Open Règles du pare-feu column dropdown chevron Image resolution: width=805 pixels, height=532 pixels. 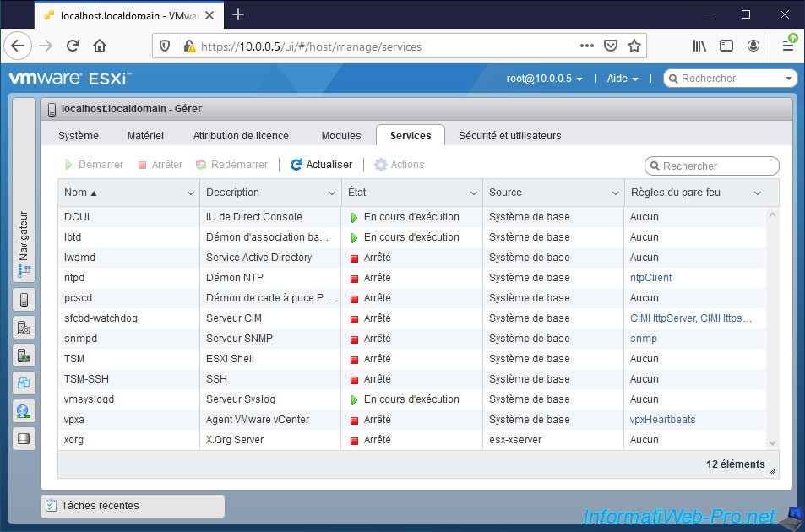coord(757,193)
